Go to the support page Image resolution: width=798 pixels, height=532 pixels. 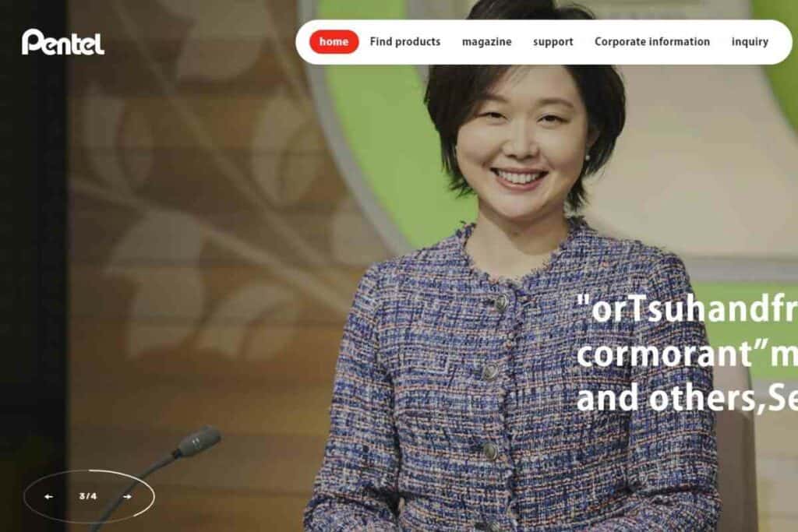[x=553, y=42]
